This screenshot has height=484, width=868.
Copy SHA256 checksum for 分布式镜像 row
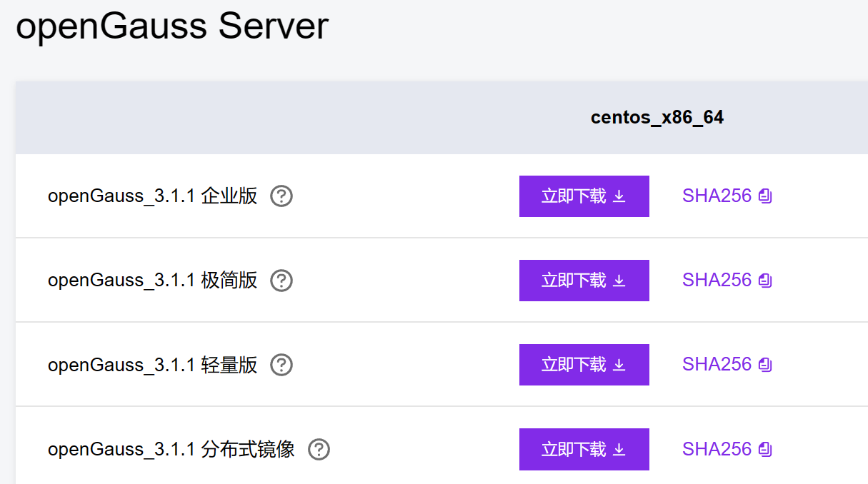coord(765,448)
